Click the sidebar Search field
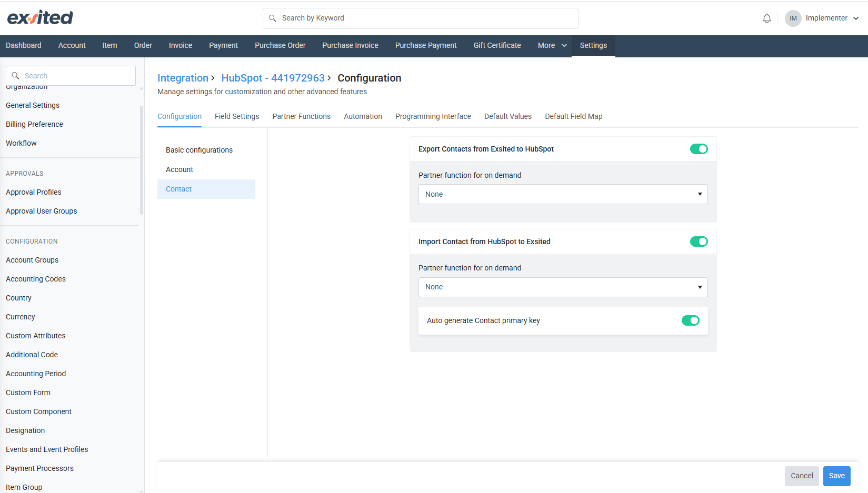 pos(71,76)
